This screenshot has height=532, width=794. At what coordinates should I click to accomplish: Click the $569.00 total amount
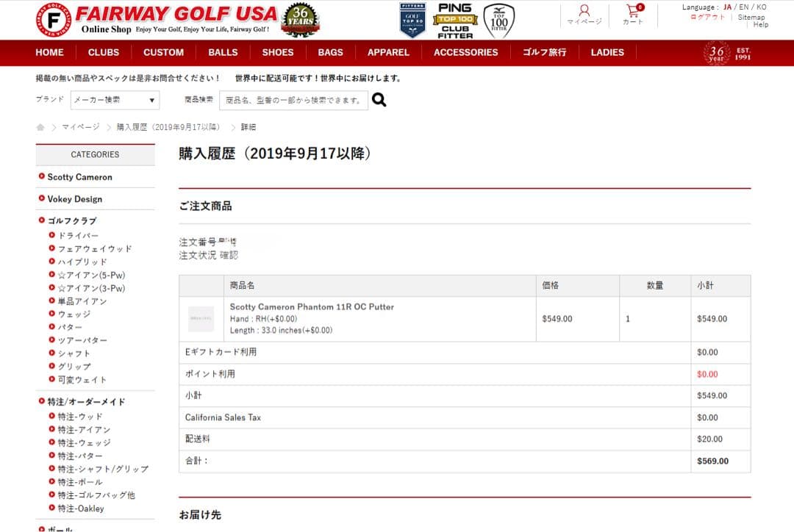[712, 461]
